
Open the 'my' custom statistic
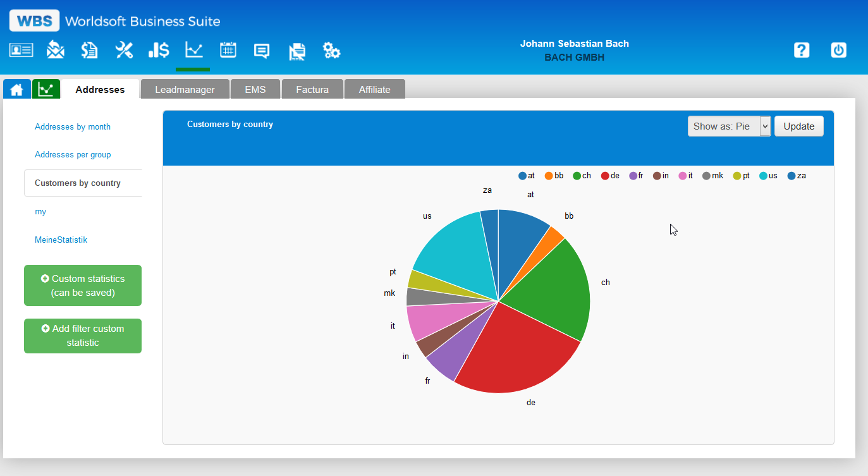[40, 212]
